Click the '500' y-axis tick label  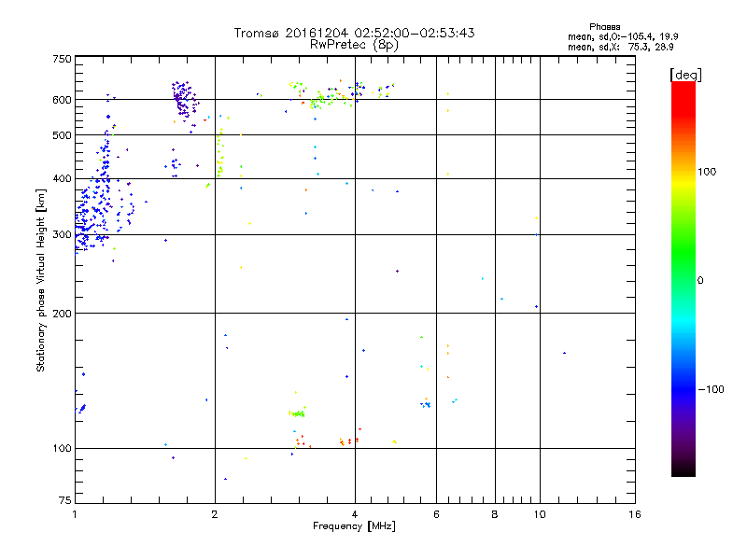[62, 135]
